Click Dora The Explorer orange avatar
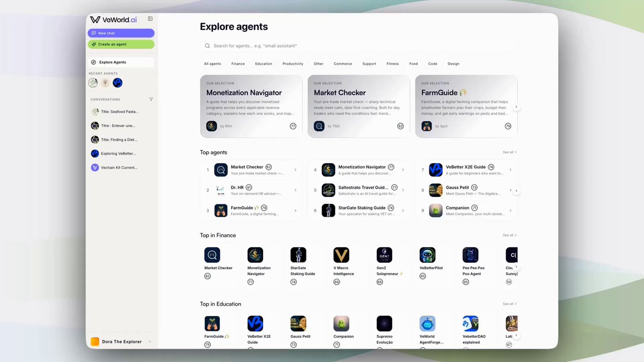This screenshot has height=362, width=644. pyautogui.click(x=95, y=342)
